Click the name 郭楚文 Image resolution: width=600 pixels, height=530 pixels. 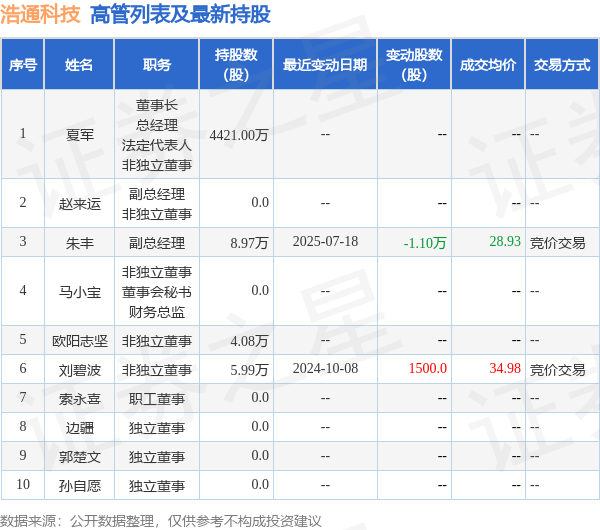click(x=80, y=457)
